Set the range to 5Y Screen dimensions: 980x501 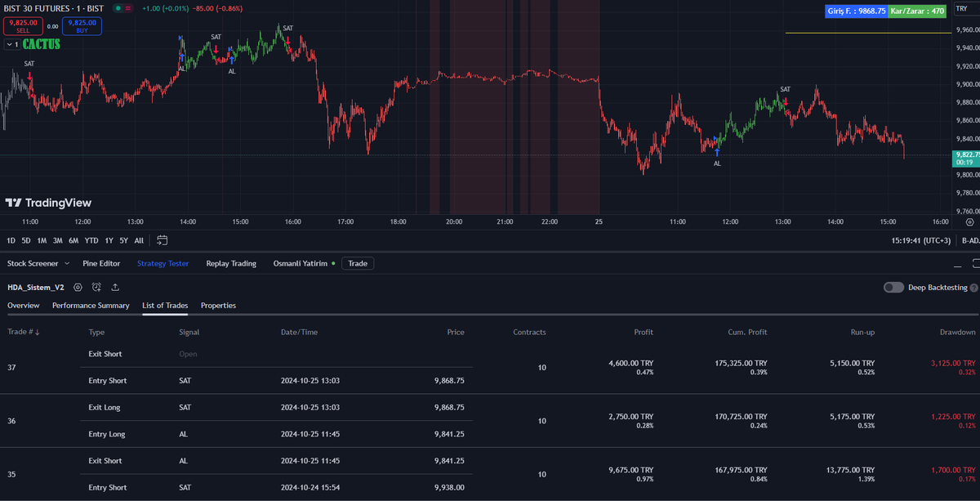click(x=123, y=240)
